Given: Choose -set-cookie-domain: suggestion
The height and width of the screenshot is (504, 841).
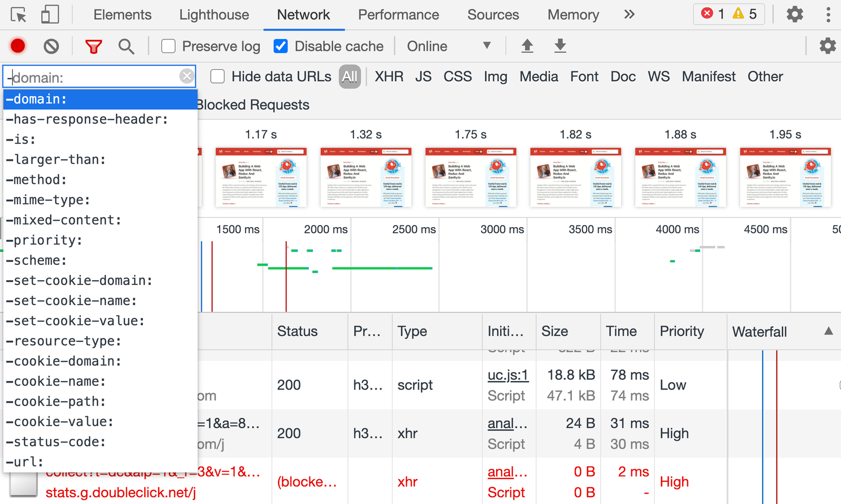Looking at the screenshot, I should point(100,281).
